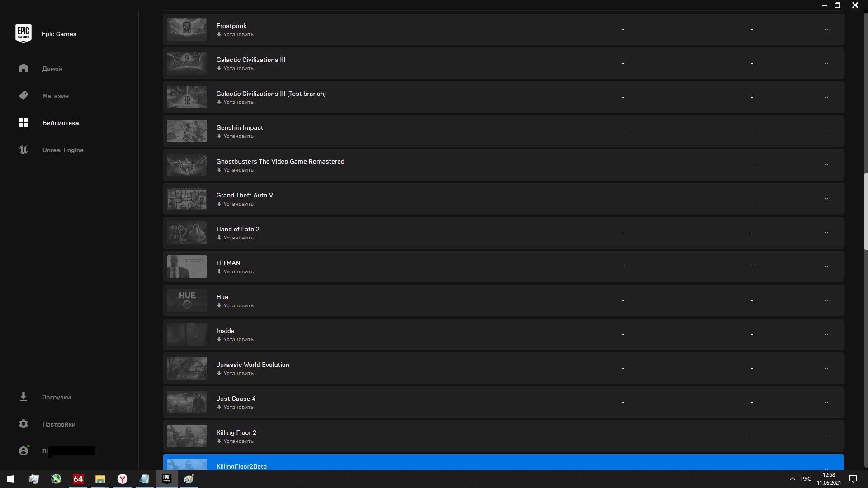Open options menu for Grand Theft Auto V
This screenshot has height=488, width=868.
[x=827, y=199]
